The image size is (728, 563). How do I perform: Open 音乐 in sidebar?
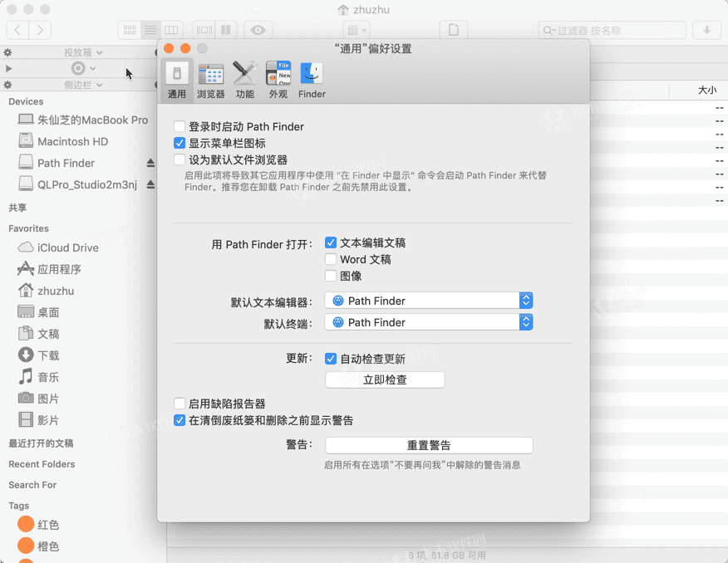click(x=38, y=377)
